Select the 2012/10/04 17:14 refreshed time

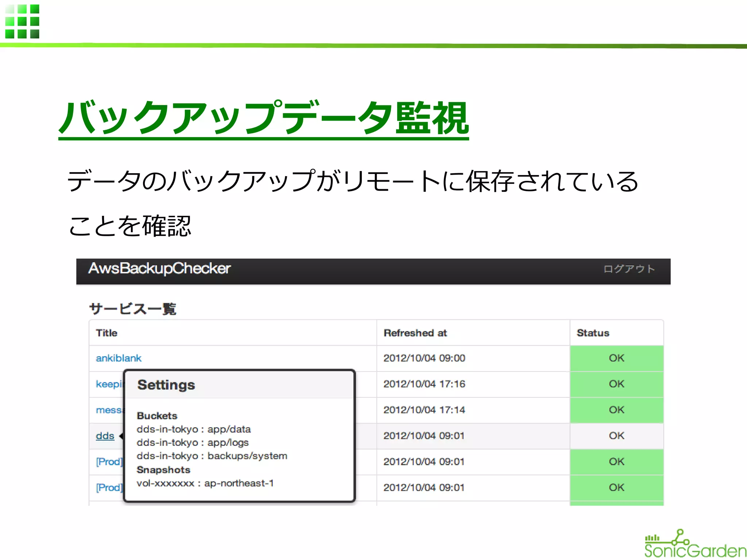424,410
